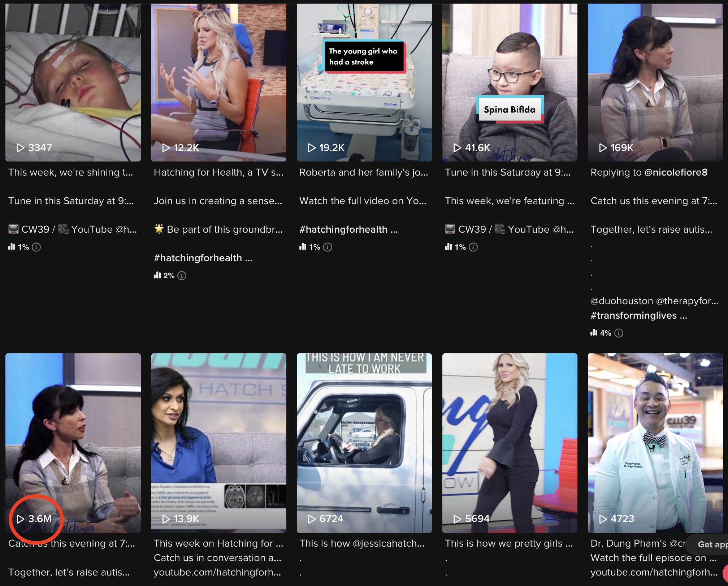Open the 12.2K views Hatching for Health video
Screen dimensions: 728x586
218,82
